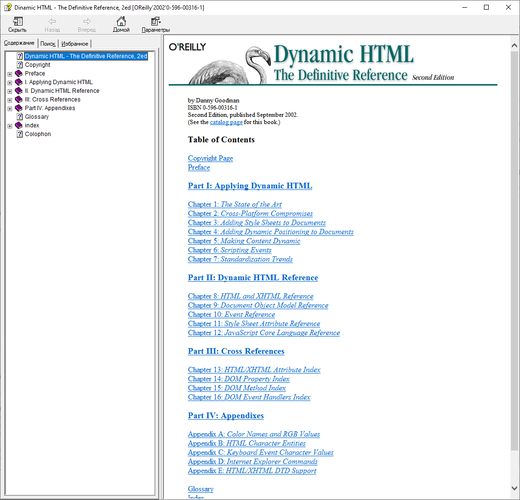The height and width of the screenshot is (500, 520).
Task: Open the Glossary link in content pane
Action: click(200, 489)
